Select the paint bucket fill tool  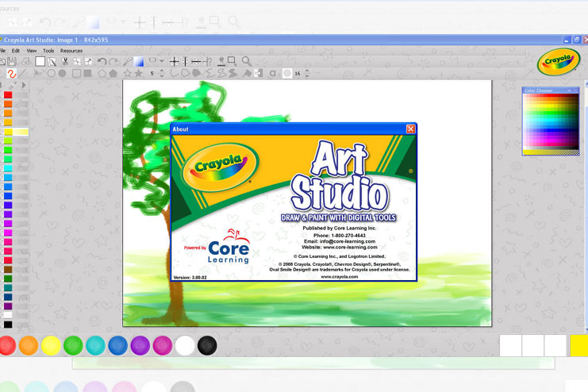(x=247, y=74)
